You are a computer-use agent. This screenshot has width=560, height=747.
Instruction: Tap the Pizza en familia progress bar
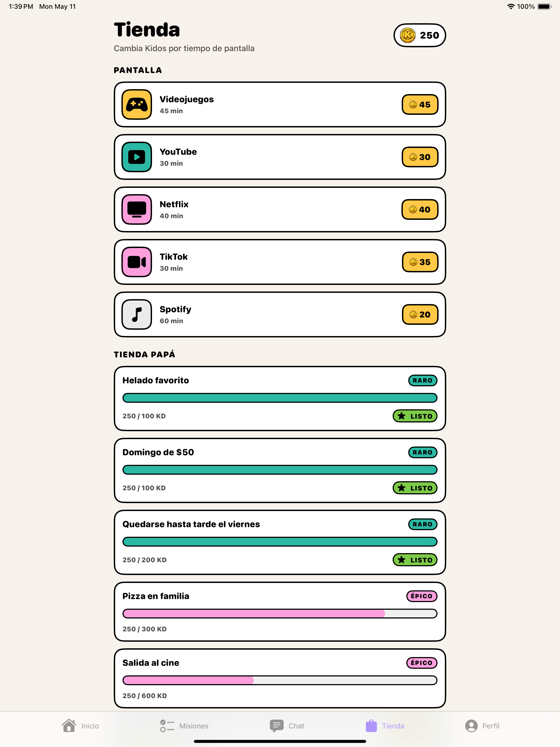(280, 614)
